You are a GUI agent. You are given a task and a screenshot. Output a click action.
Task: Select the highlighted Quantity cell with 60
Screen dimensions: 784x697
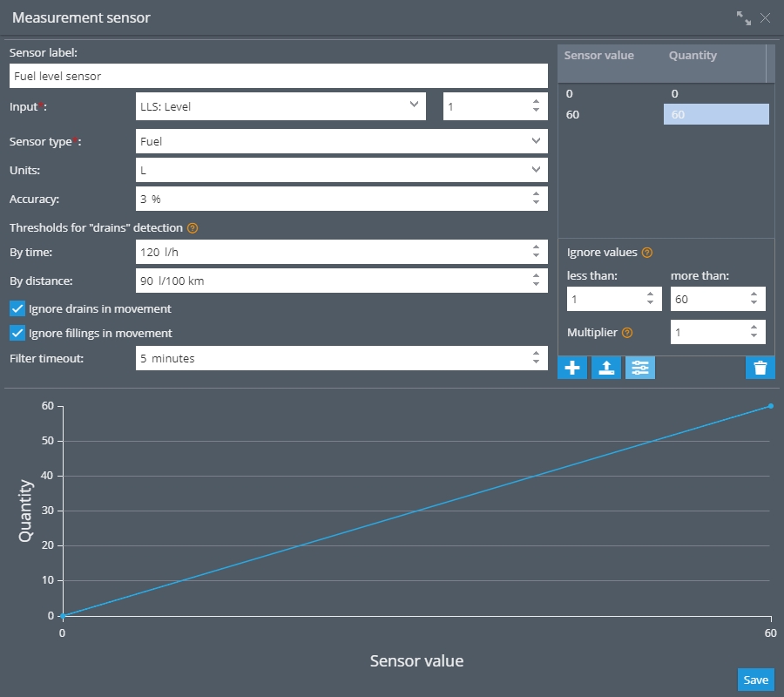pyautogui.click(x=716, y=115)
